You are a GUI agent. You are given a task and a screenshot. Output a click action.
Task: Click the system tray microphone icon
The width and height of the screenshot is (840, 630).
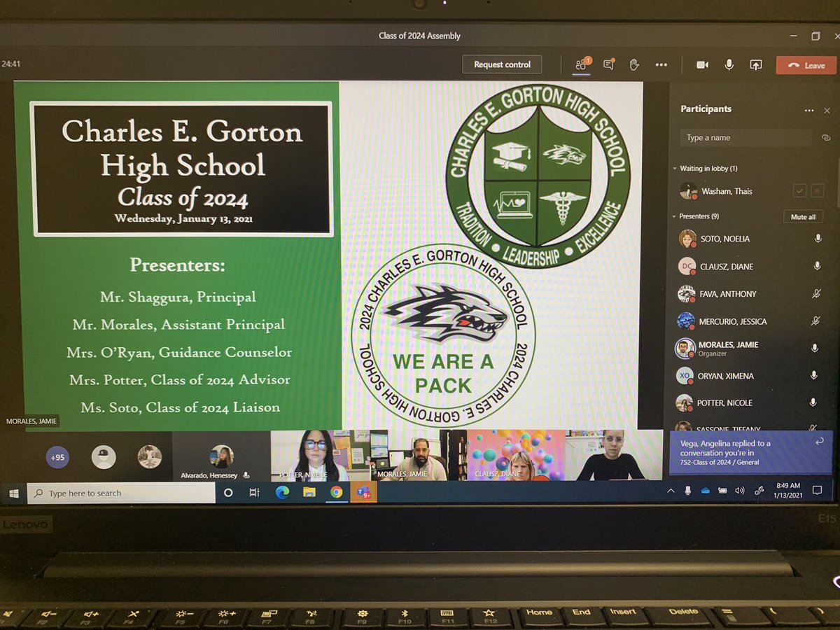click(x=689, y=491)
